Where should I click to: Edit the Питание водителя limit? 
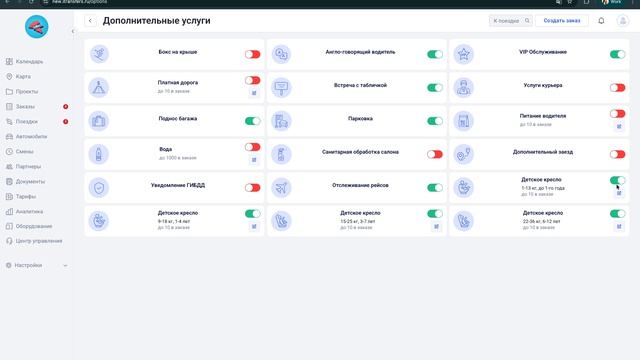(x=619, y=127)
